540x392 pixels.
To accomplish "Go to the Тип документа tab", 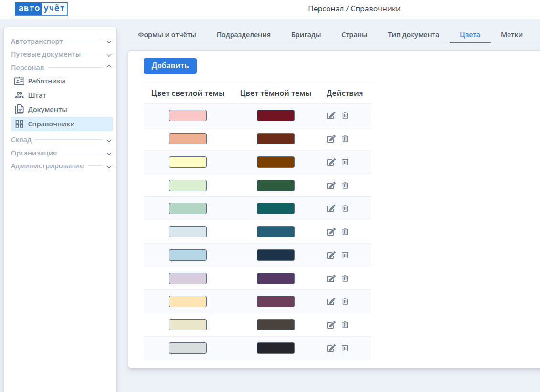I will click(413, 35).
